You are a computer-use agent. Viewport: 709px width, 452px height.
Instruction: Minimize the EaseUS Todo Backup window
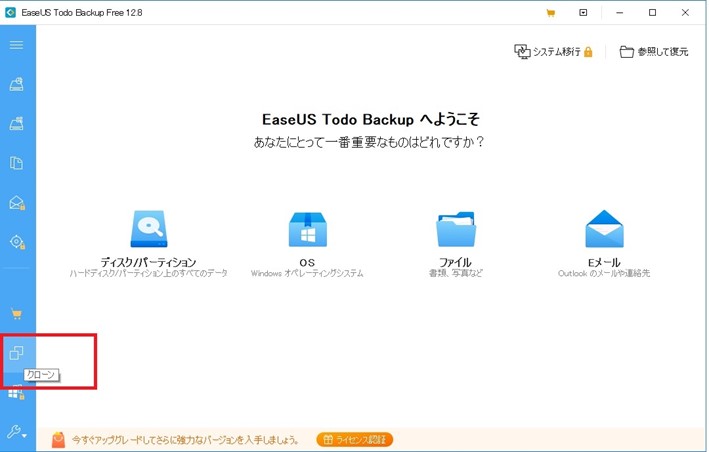point(619,13)
